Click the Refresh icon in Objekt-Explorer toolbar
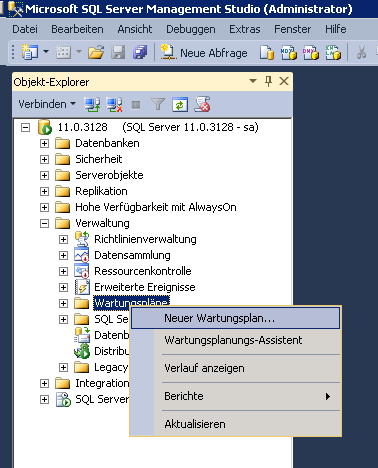The image size is (378, 468). point(180,105)
